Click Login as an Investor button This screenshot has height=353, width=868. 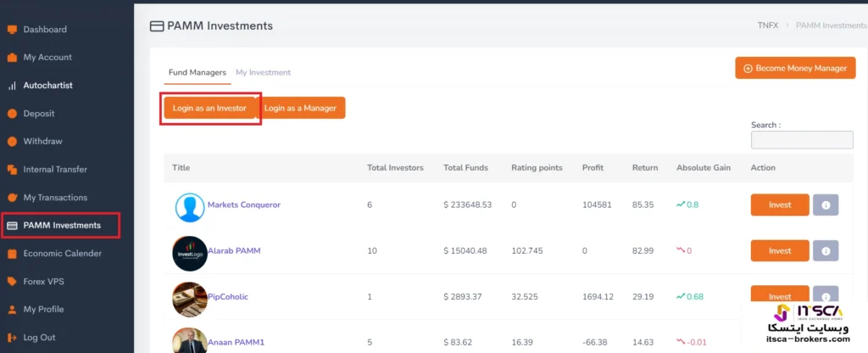click(210, 108)
